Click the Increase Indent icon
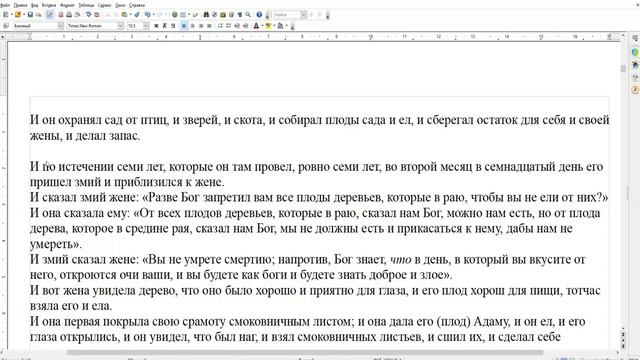This screenshot has height=360, width=640. [246, 26]
